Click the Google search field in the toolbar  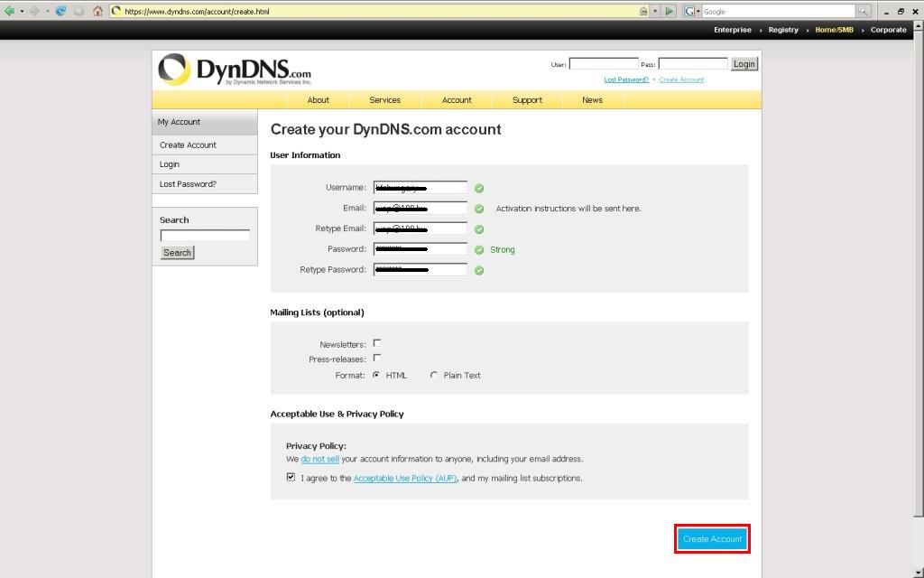[779, 11]
